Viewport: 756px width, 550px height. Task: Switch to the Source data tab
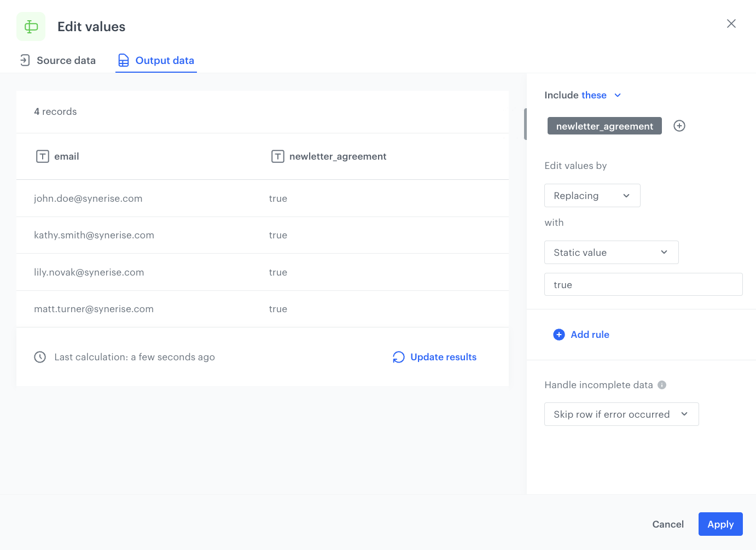[57, 61]
